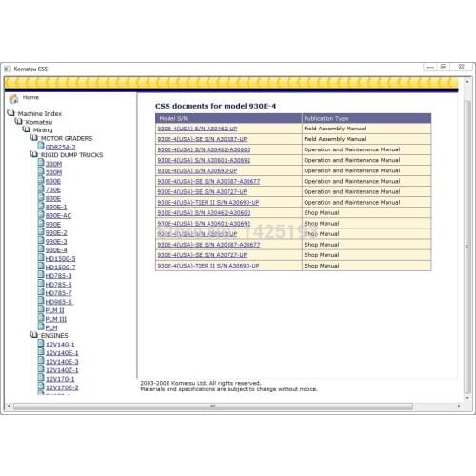Collapse the MOTOR GRADERS book node
This screenshot has height=476, width=476.
(34, 137)
